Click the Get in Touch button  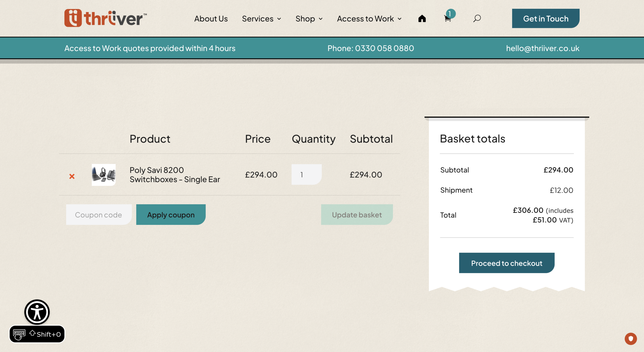pyautogui.click(x=546, y=18)
